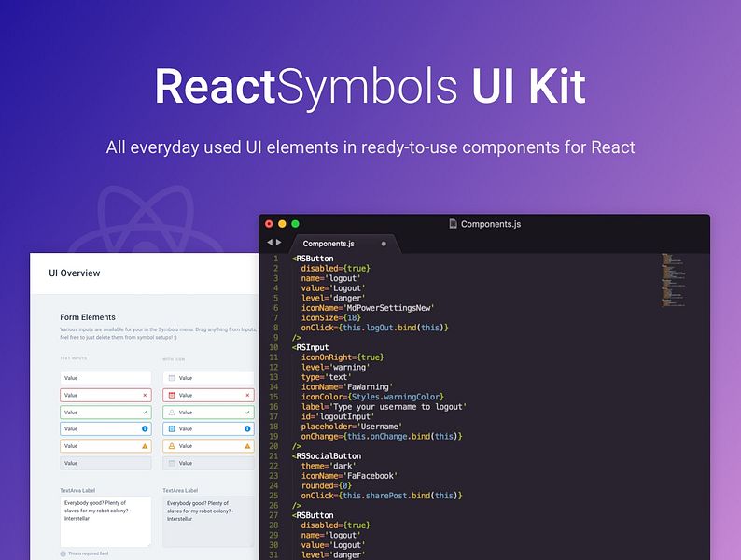Image resolution: width=741 pixels, height=560 pixels.
Task: Focus the green success Value field under Text Inputs
Action: coord(105,413)
